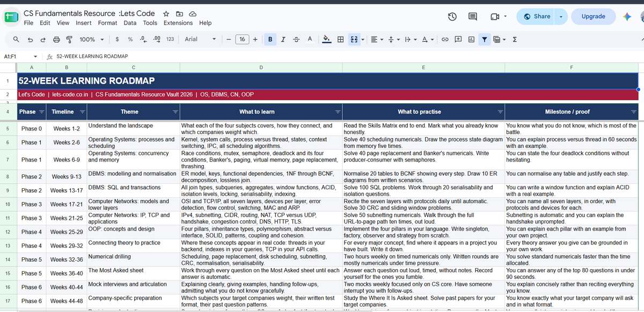Format as percent
The image size is (644, 312).
[130, 39]
